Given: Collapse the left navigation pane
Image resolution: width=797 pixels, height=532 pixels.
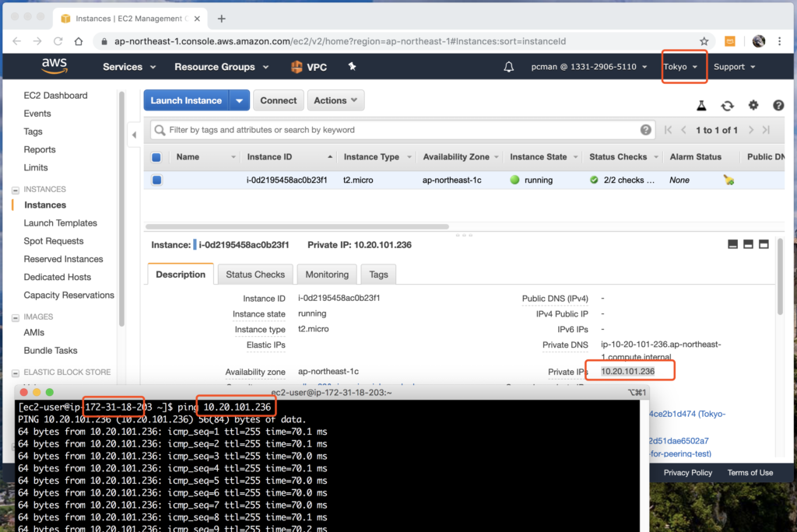Looking at the screenshot, I should point(134,135).
